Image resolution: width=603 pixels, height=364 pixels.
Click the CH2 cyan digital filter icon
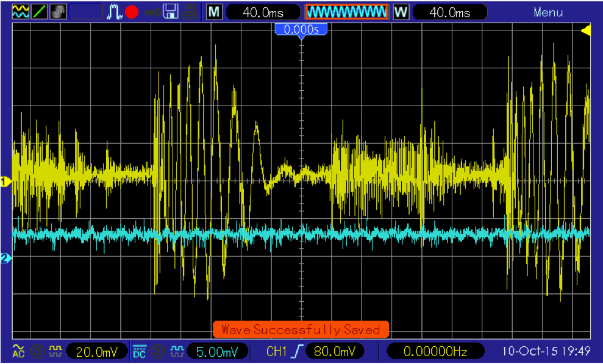click(177, 351)
